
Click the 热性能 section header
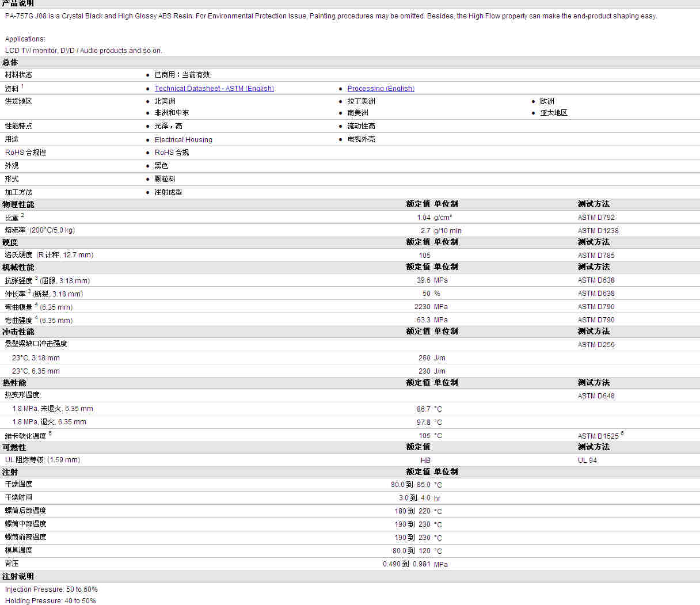(x=14, y=383)
